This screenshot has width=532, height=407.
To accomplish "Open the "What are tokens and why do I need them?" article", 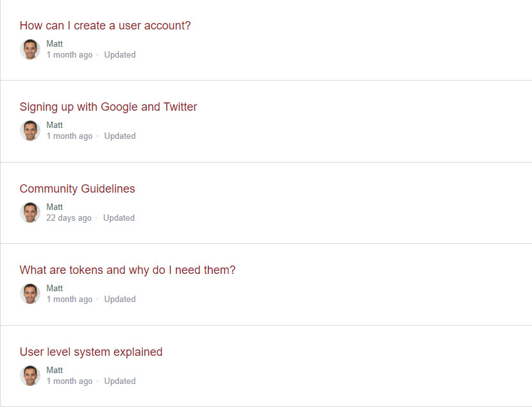I will tap(128, 270).
